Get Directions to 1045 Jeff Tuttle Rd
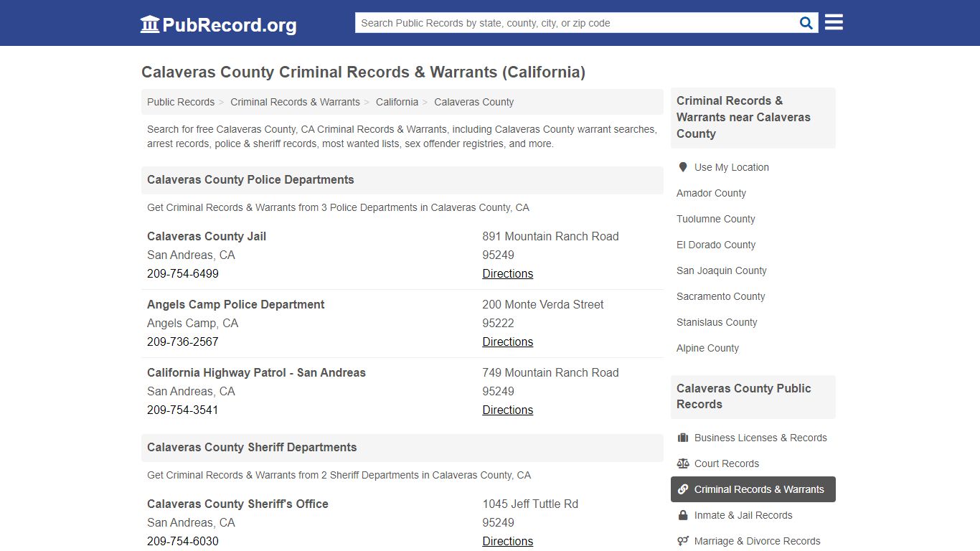Viewport: 980px width, 551px height. click(507, 541)
